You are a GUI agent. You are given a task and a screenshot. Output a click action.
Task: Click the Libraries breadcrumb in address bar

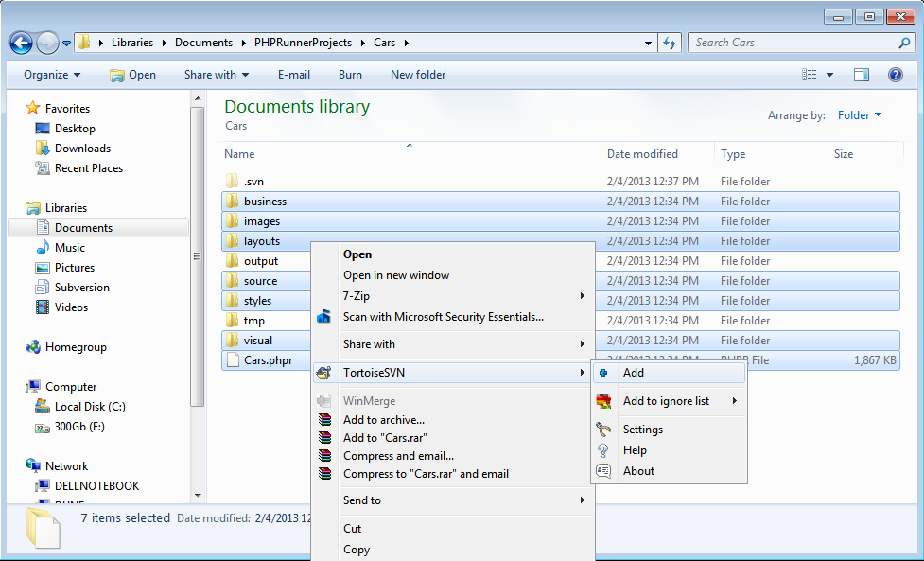coord(132,43)
